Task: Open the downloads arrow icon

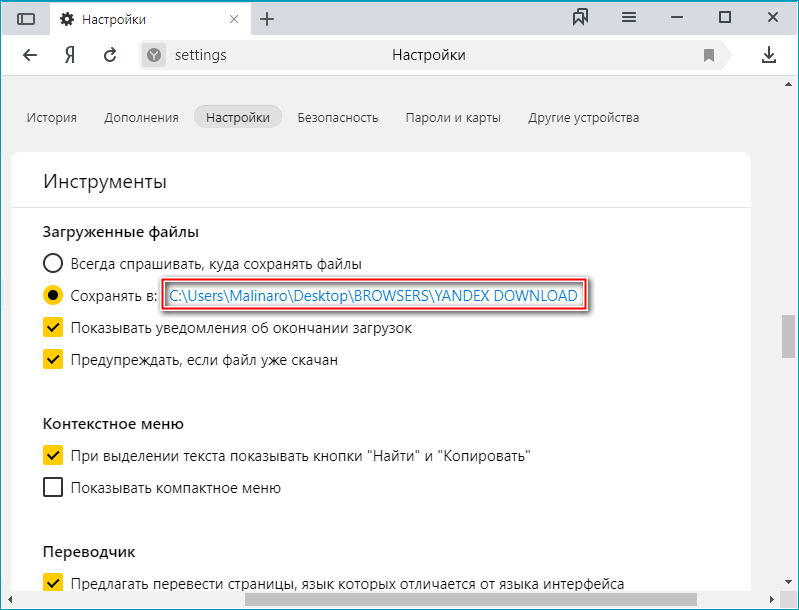Action: click(x=769, y=55)
